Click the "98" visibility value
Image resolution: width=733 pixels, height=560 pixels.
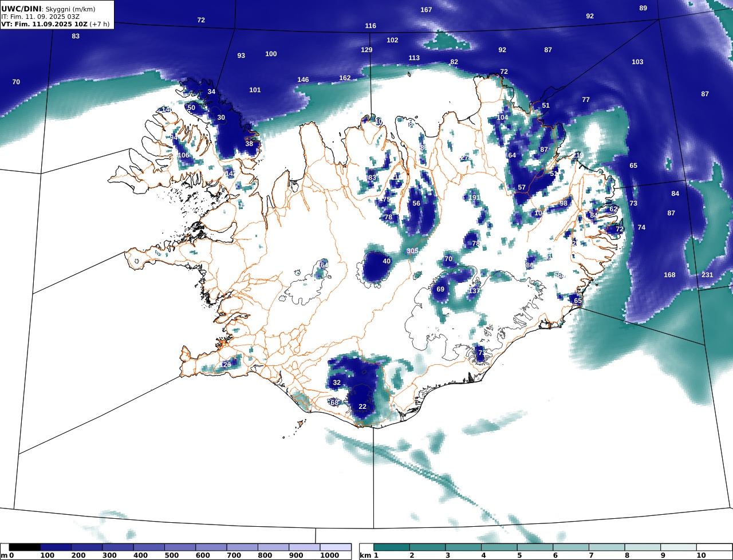[563, 203]
